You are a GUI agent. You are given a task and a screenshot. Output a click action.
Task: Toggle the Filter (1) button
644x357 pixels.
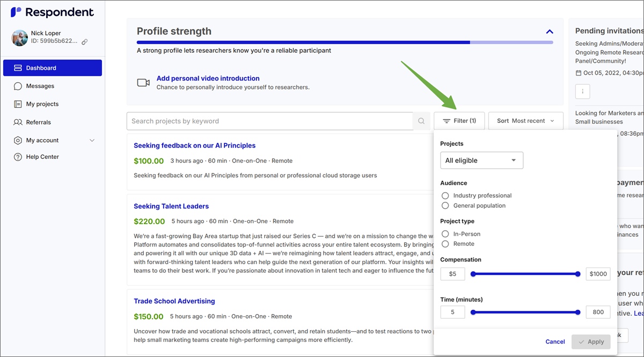coord(459,121)
